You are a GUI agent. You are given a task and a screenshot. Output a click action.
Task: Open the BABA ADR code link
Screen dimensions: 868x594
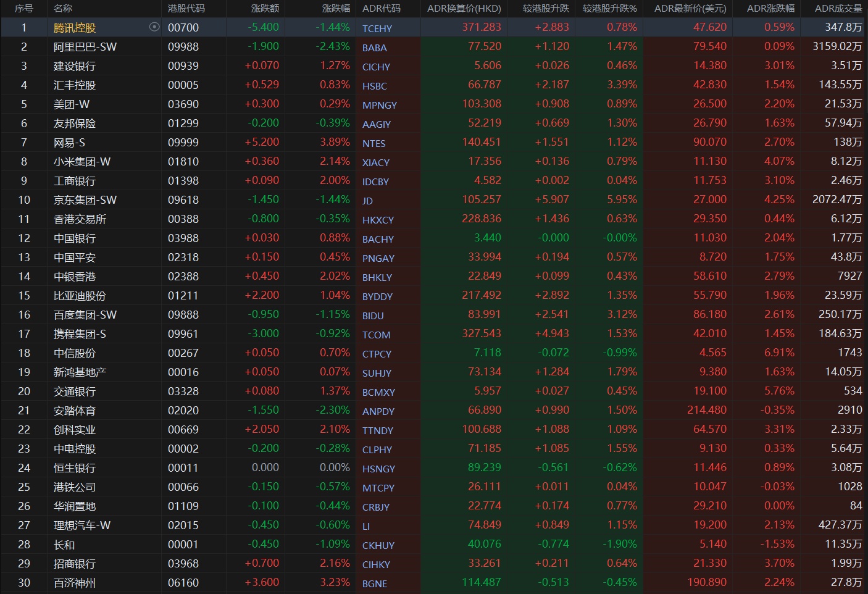(x=375, y=48)
